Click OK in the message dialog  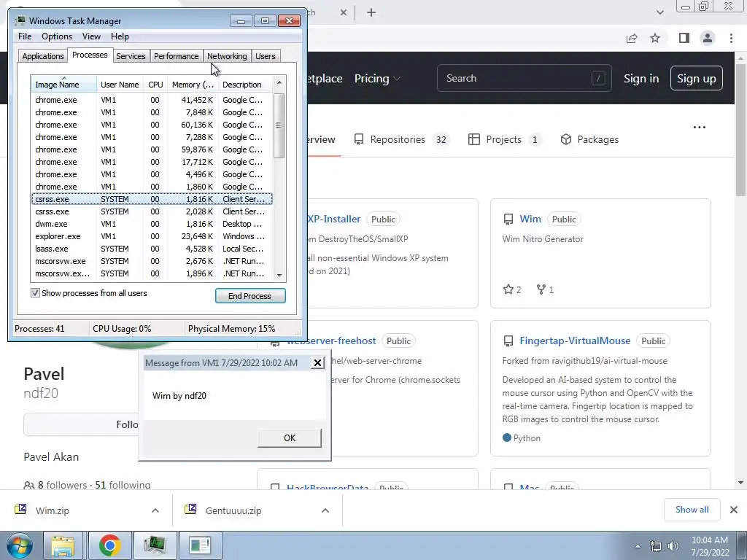289,438
